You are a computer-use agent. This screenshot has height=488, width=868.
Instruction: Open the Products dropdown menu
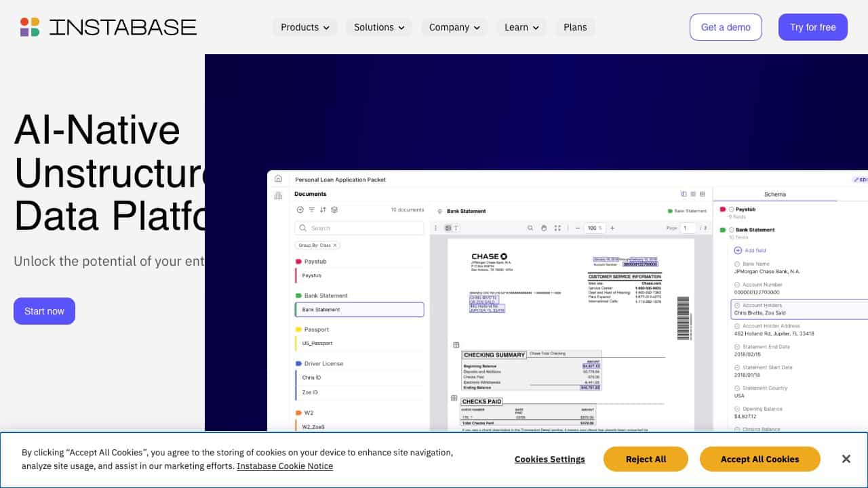click(x=305, y=27)
